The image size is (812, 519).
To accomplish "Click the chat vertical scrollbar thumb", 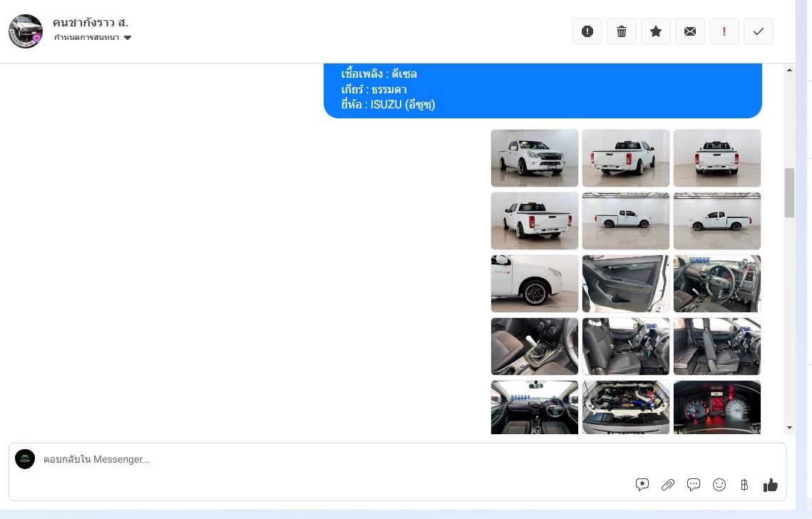I will pyautogui.click(x=789, y=192).
